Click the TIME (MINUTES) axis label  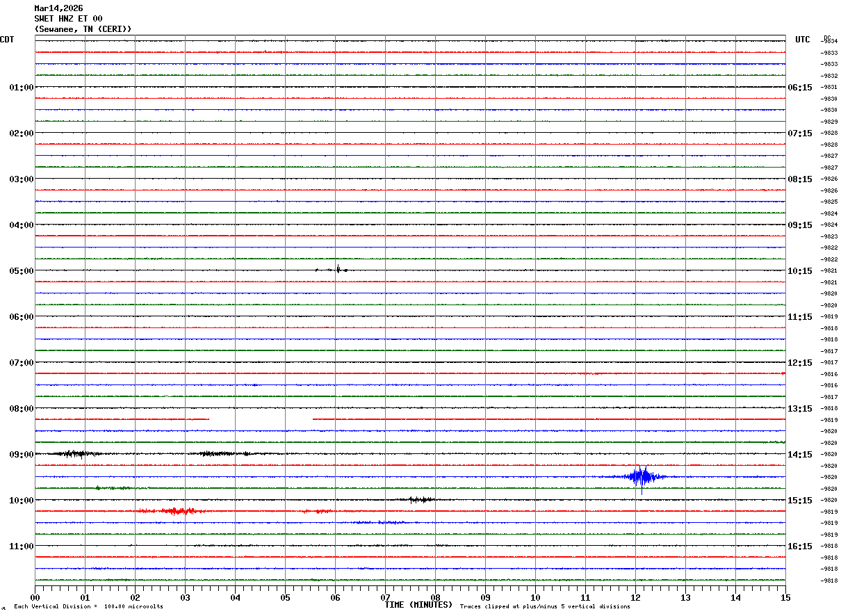pyautogui.click(x=418, y=605)
